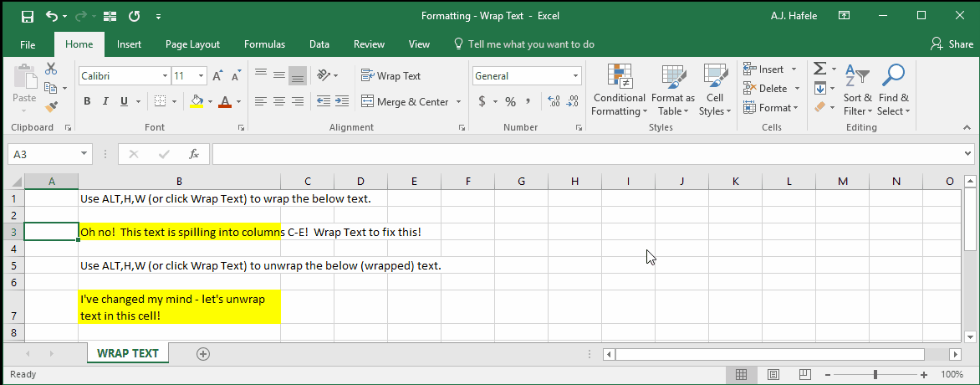The width and height of the screenshot is (980, 385).
Task: Switch to Page Layout view in status bar
Action: pyautogui.click(x=773, y=375)
